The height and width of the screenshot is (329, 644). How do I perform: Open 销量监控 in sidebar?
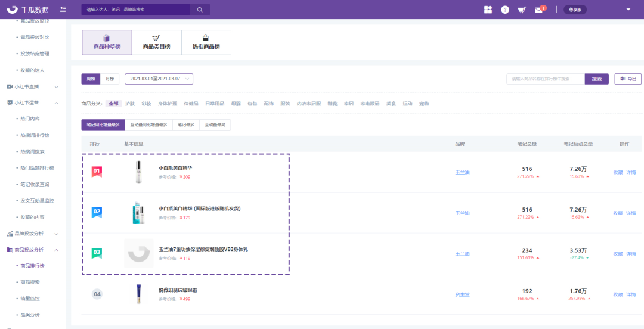pyautogui.click(x=30, y=299)
